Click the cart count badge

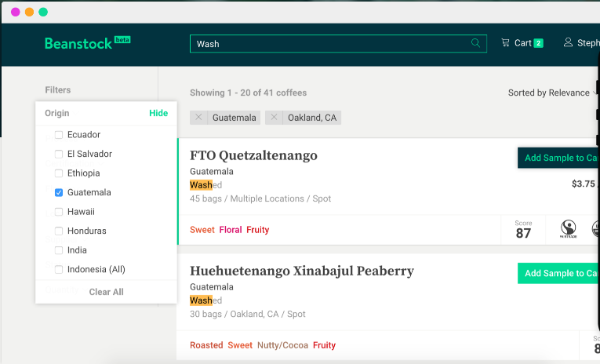pyautogui.click(x=538, y=43)
